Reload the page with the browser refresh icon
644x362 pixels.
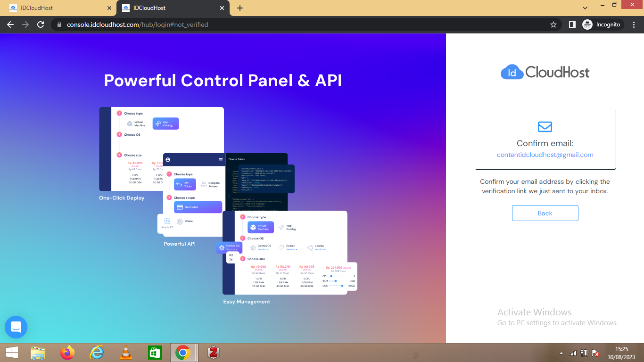41,25
